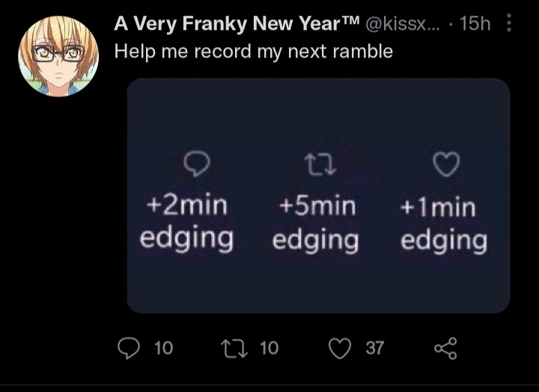
Task: Click the share icon below the tweet
Action: [x=445, y=347]
